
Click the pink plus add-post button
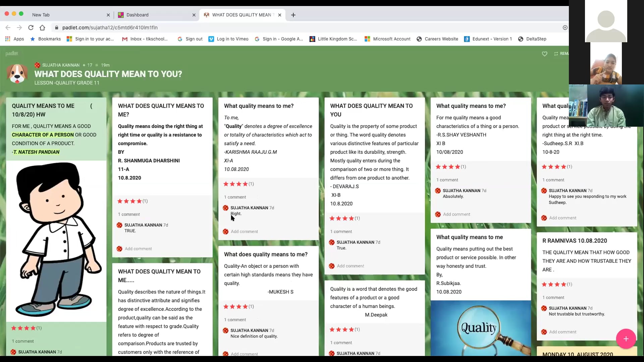click(626, 339)
